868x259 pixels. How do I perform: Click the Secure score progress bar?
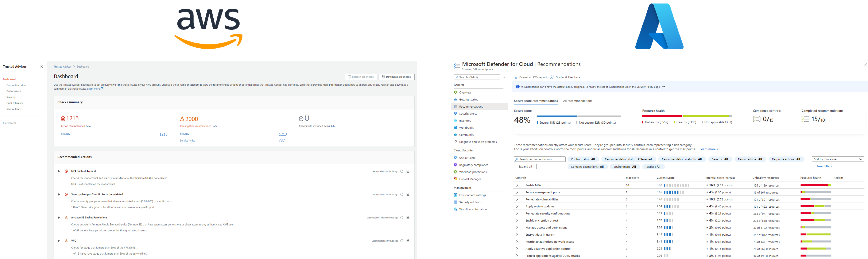578,116
